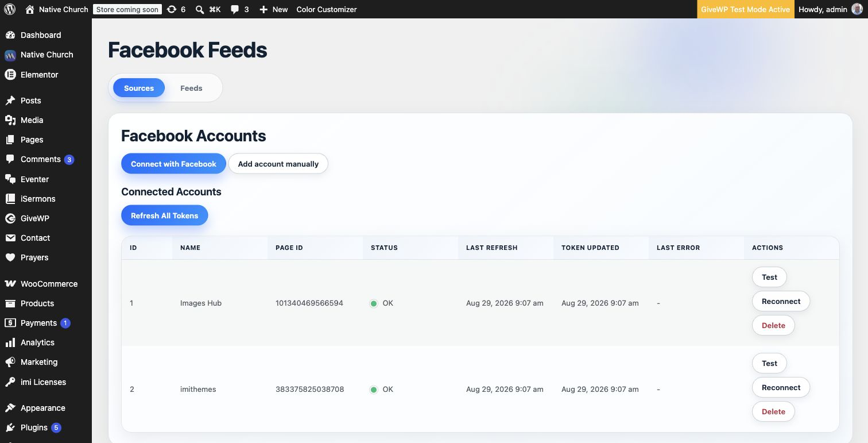Viewport: 868px width, 443px height.
Task: Click the GiveWP icon in sidebar
Action: click(10, 218)
